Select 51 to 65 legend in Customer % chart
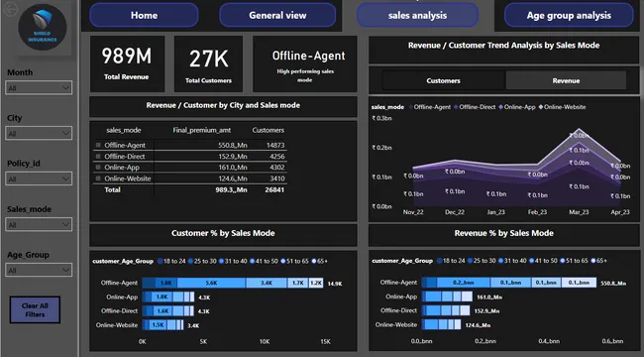The height and width of the screenshot is (357, 644). [x=294, y=261]
